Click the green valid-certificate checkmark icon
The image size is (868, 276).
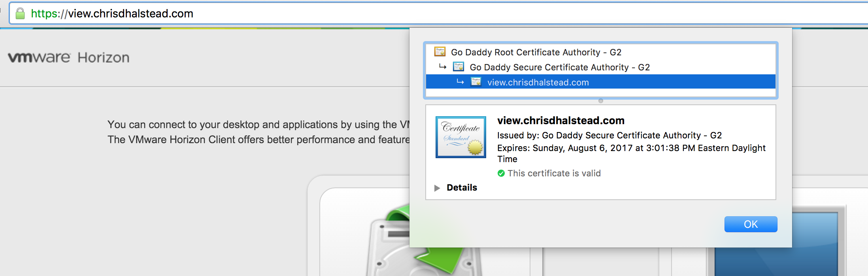[501, 173]
